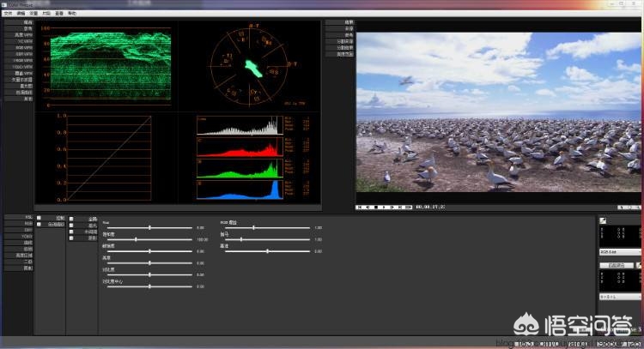Open the RGB 8-bit dropdown
This screenshot has height=349, width=644.
(x=619, y=250)
